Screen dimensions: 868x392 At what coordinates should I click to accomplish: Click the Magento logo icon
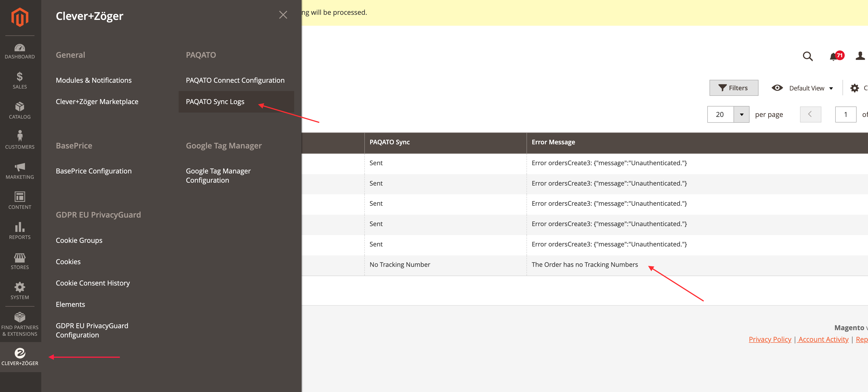[20, 17]
